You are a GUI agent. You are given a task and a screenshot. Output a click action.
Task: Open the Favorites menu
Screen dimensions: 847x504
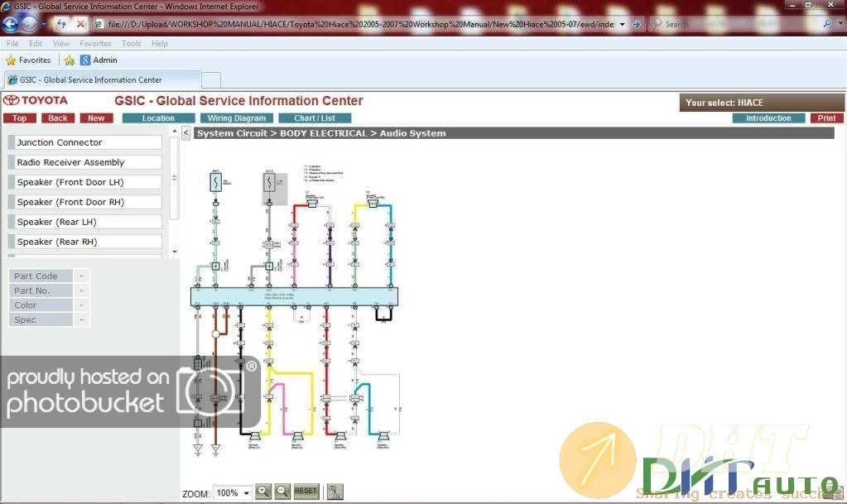[x=95, y=43]
